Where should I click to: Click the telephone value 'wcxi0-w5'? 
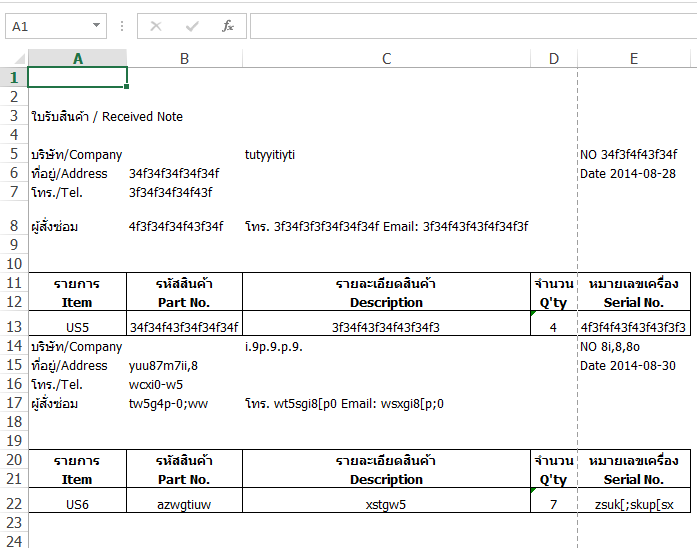coord(156,385)
